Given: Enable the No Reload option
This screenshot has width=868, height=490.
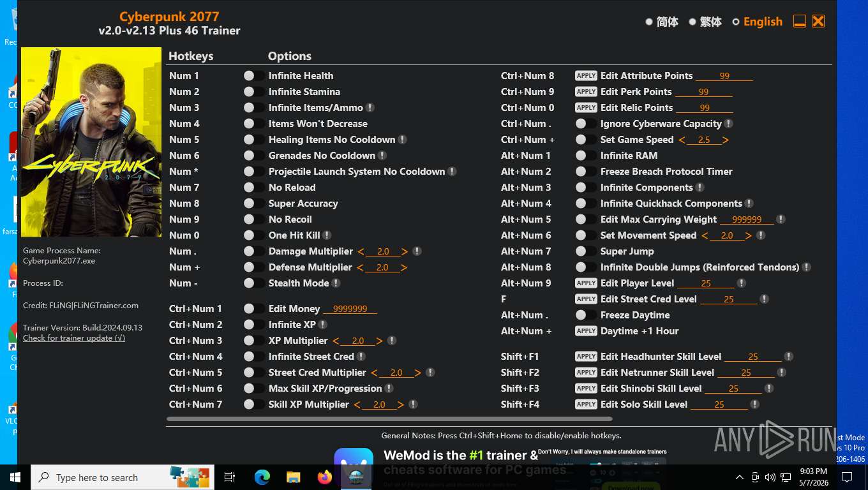Looking at the screenshot, I should point(254,188).
